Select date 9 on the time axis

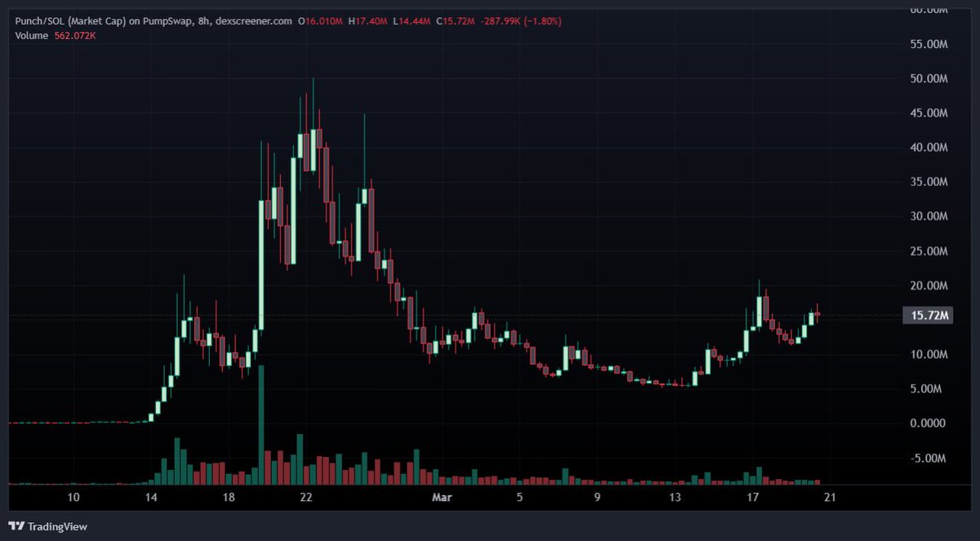597,498
